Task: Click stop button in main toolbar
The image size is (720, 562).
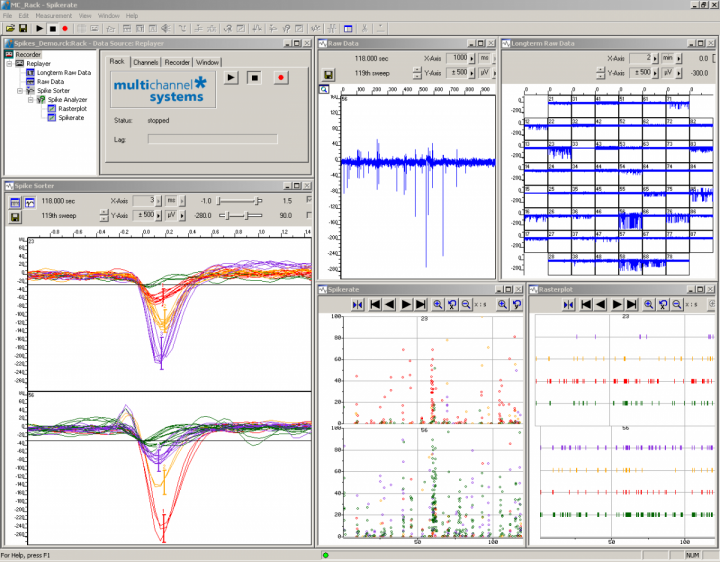Action: coord(52,28)
